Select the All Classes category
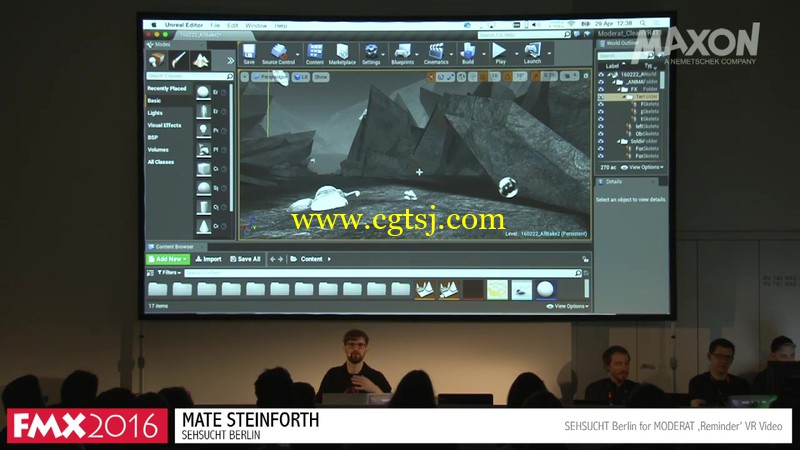 (161, 162)
